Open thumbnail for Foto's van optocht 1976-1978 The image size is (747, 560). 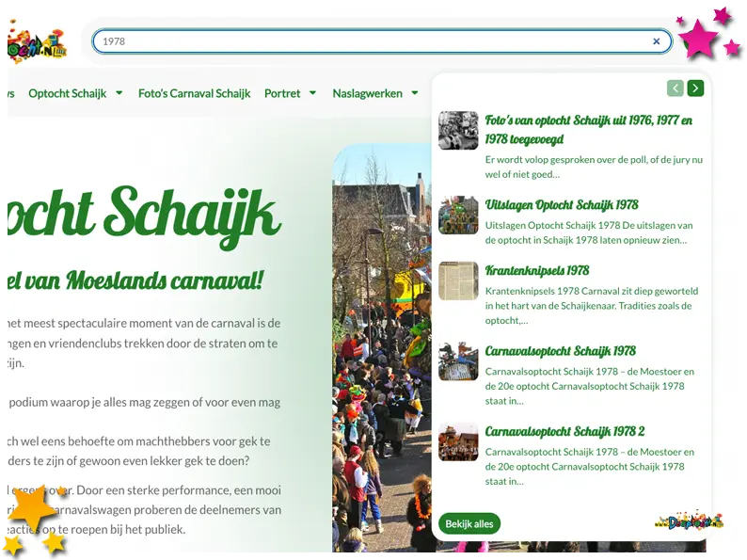(458, 131)
